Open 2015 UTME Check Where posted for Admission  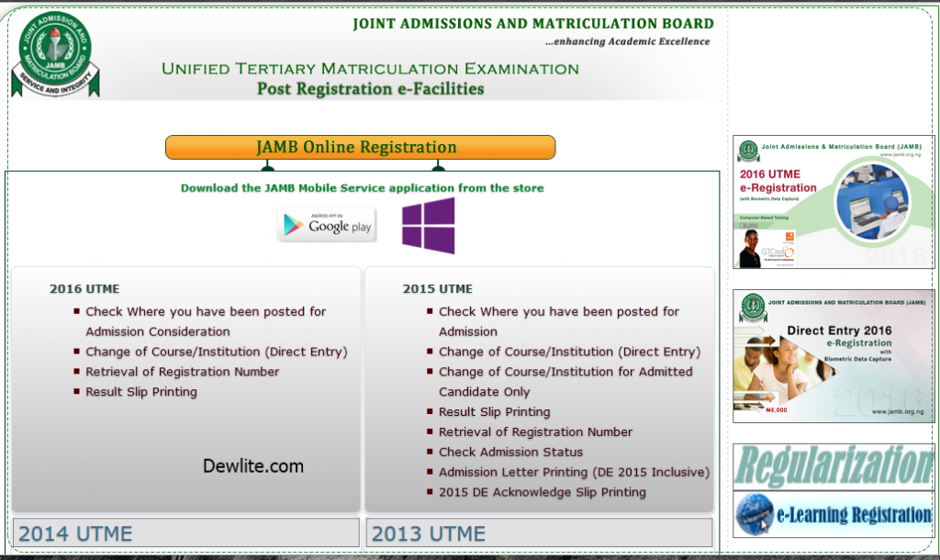tap(559, 321)
